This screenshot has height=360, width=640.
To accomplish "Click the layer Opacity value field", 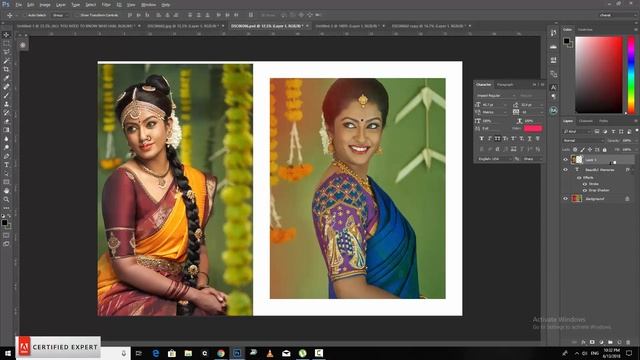I will 627,140.
